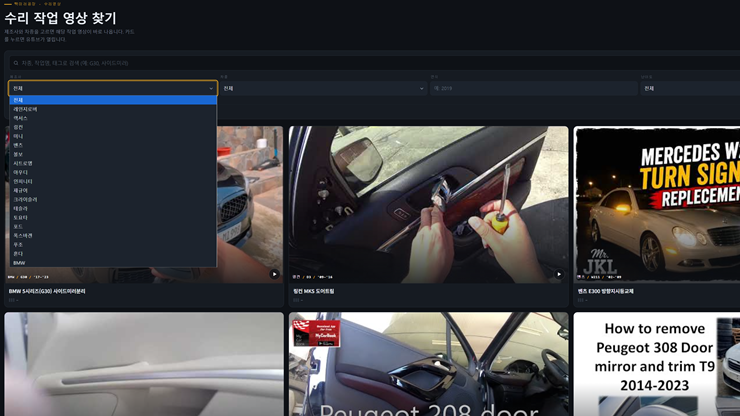Choose 토요타 manufacturer option
This screenshot has width=740, height=416.
click(113, 218)
